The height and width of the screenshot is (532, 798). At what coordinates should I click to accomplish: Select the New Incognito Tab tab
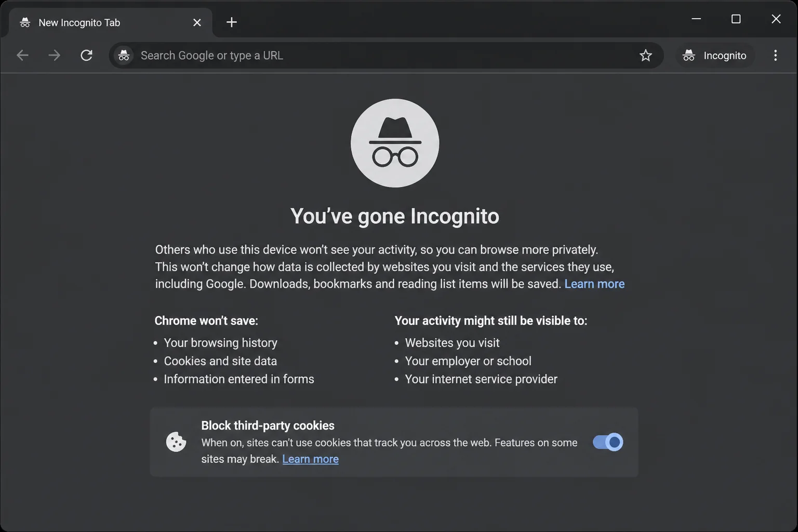110,22
